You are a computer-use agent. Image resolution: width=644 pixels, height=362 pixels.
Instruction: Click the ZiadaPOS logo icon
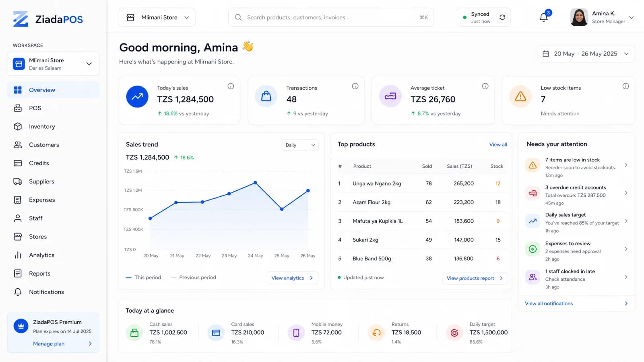click(x=21, y=19)
